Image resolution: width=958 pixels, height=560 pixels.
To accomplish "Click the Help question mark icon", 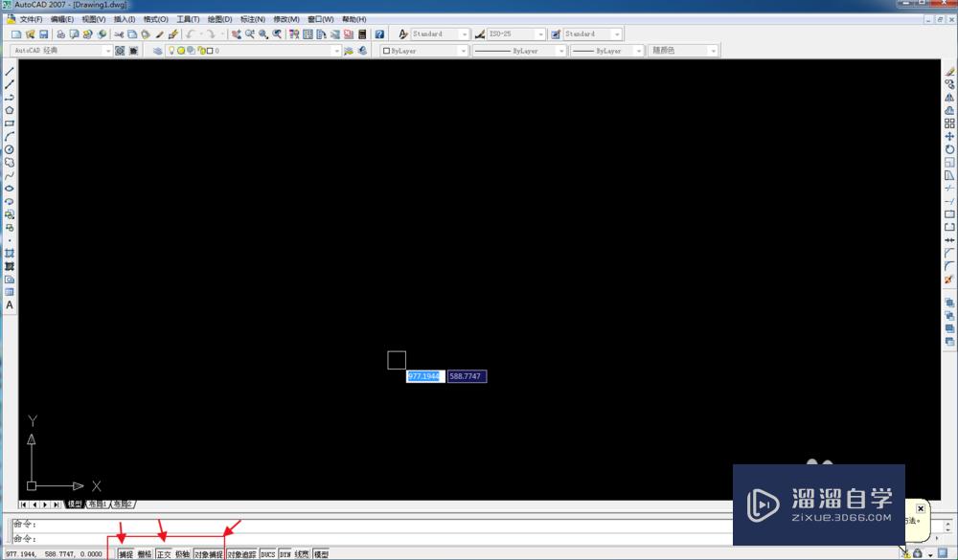I will [x=379, y=34].
